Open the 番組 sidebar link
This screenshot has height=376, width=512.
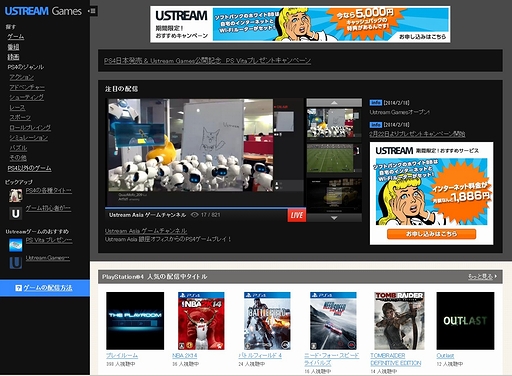pyautogui.click(x=14, y=47)
